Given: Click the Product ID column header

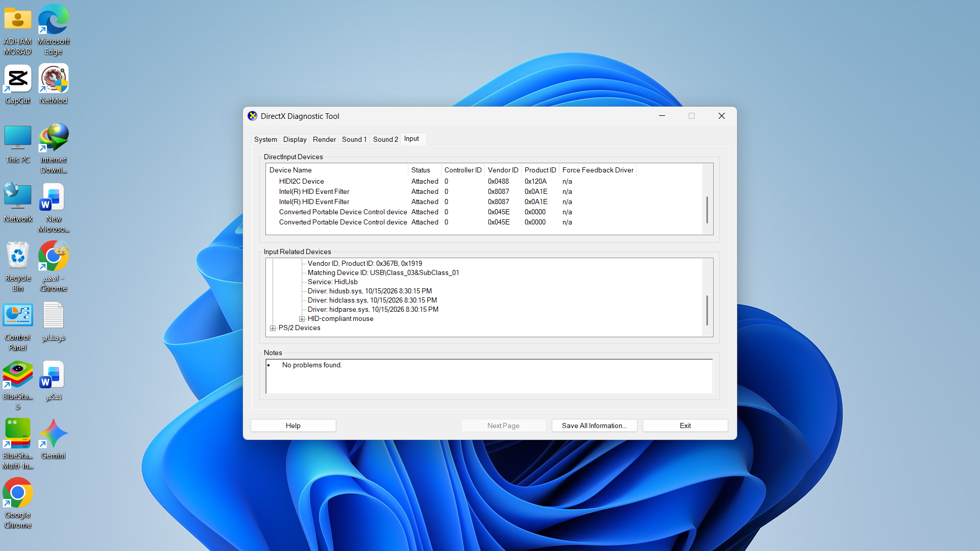Looking at the screenshot, I should 540,170.
